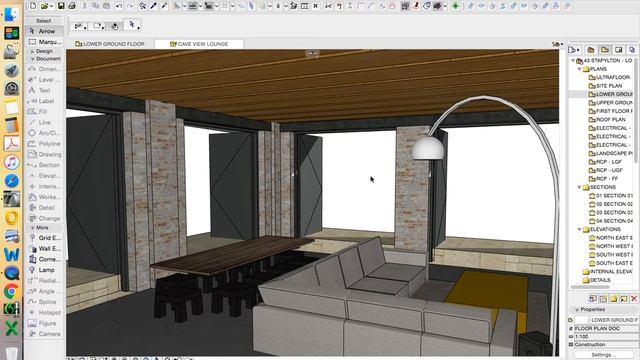Collapse the More toolbox group
Viewport: 640px width, 360px height.
pos(32,228)
